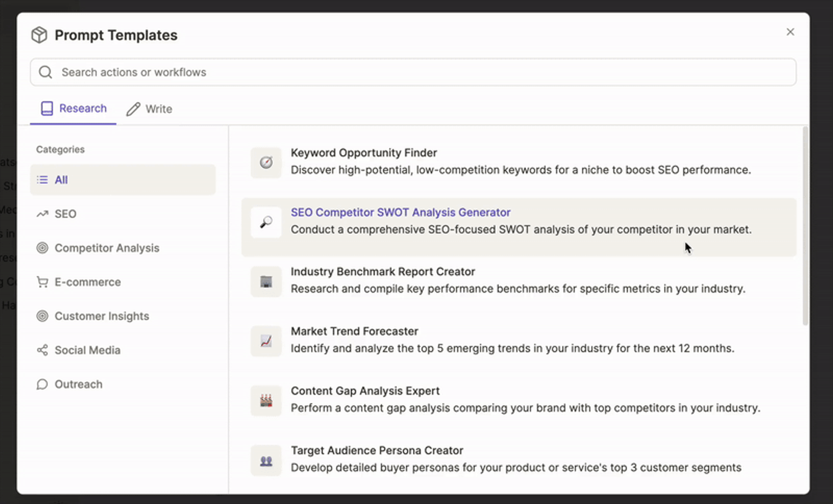Click the search magnifier icon
The image size is (833, 504).
[46, 72]
